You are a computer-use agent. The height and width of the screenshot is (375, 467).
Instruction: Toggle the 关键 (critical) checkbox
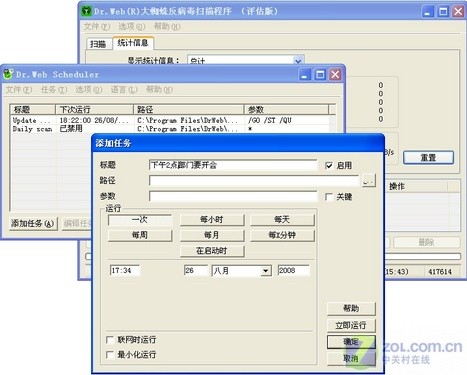(x=329, y=197)
